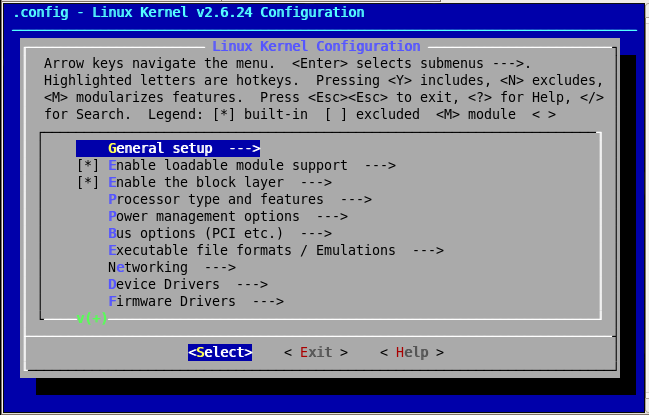
Task: Open Executable file formats / Emulations
Action: pyautogui.click(x=276, y=250)
